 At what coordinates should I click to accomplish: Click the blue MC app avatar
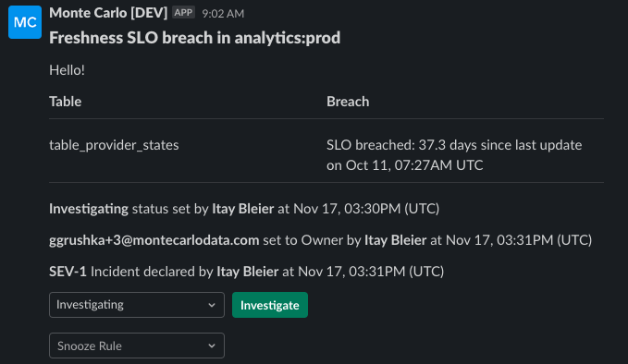click(25, 22)
